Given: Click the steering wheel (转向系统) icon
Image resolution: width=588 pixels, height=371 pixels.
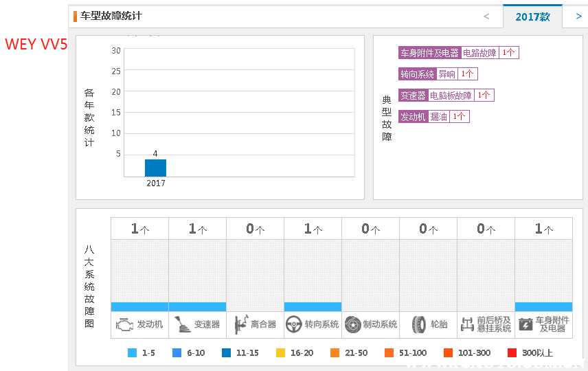Looking at the screenshot, I should tap(295, 324).
